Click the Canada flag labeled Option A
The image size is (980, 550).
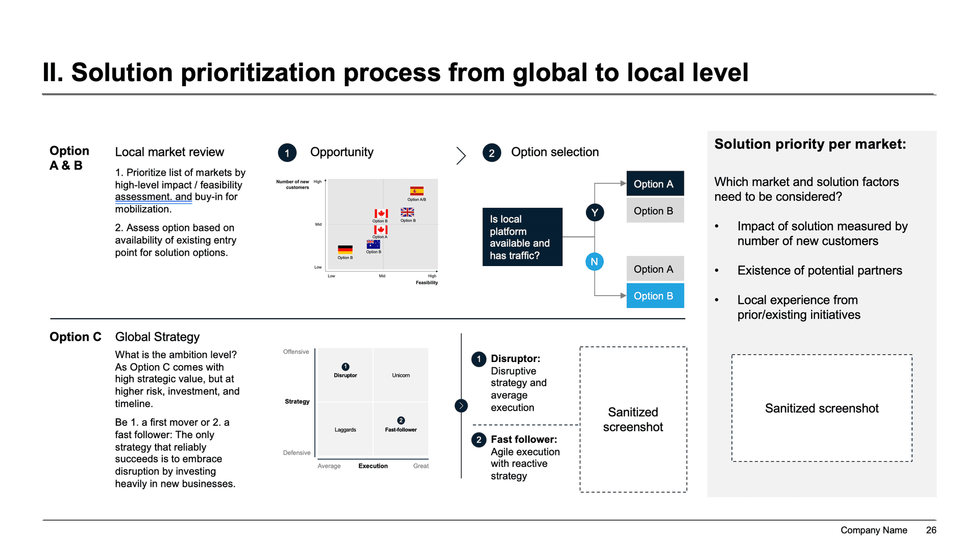coord(380,230)
